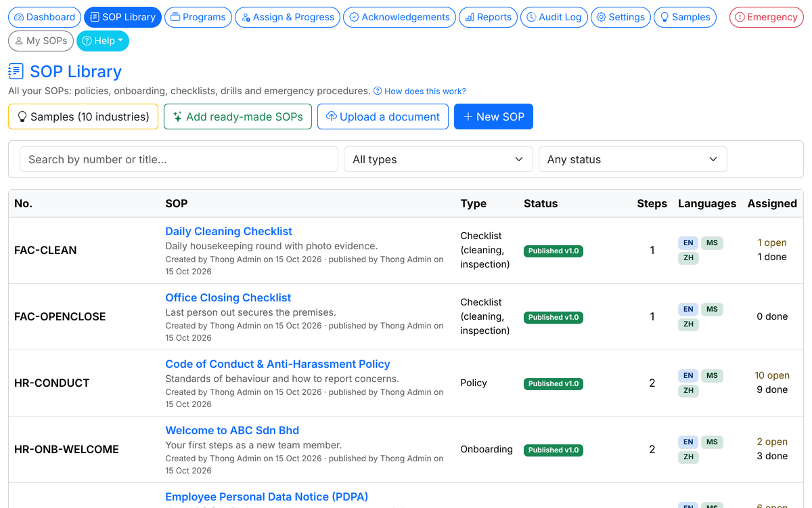Open the Programs tab
Image resolution: width=812 pixels, height=508 pixels.
coord(198,17)
